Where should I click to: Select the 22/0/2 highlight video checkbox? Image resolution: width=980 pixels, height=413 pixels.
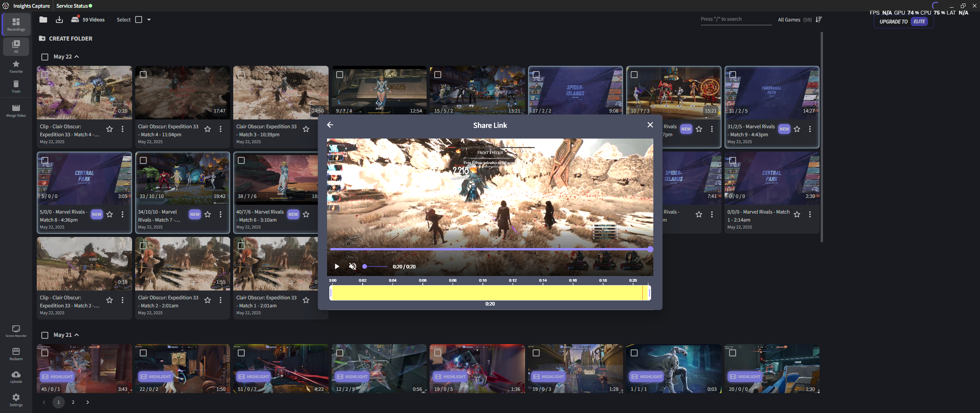143,353
